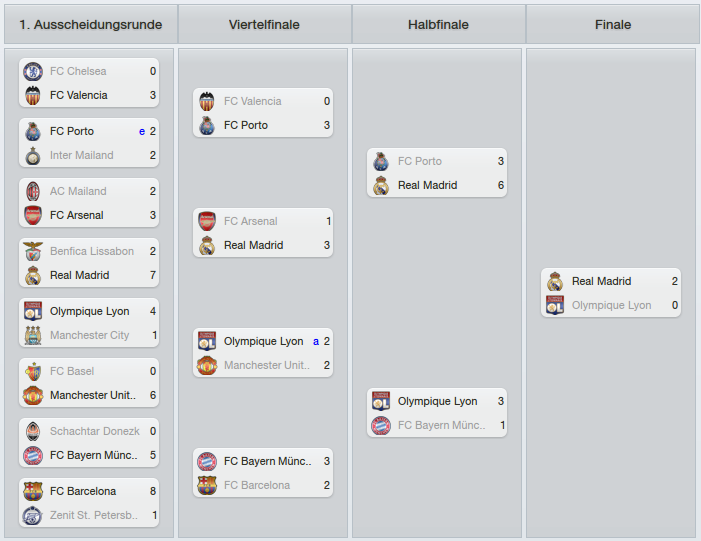Click the AC Mailand club crest
701x541 pixels.
point(33,191)
